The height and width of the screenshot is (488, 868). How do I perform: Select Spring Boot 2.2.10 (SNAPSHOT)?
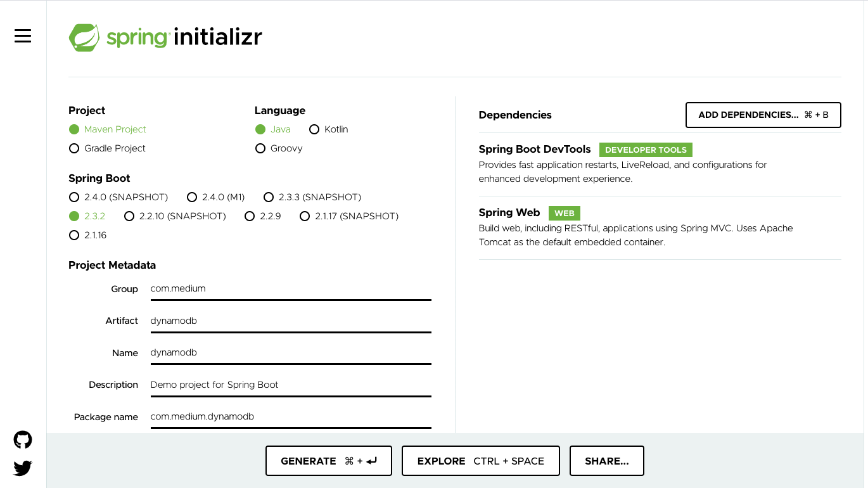click(x=175, y=216)
